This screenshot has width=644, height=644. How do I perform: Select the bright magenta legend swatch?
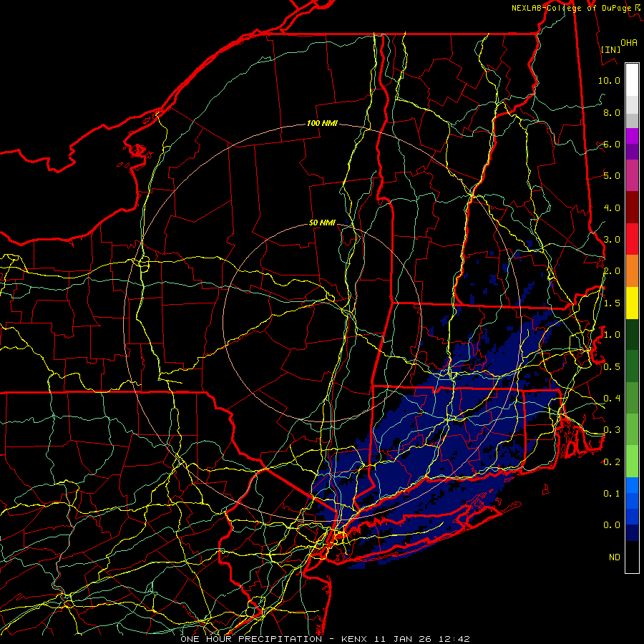coord(632,136)
